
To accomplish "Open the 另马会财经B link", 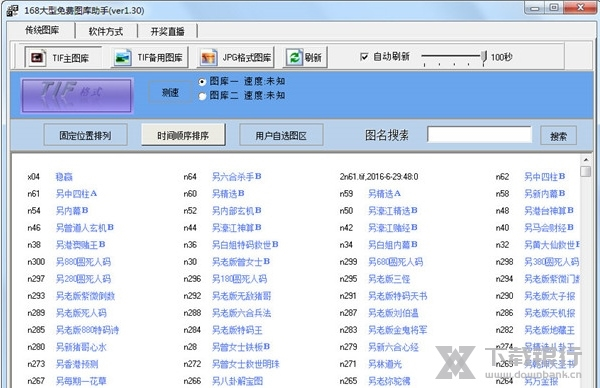I will coord(549,228).
